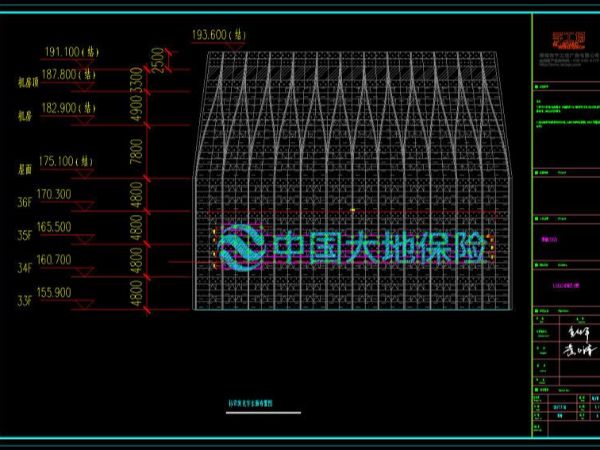Click the 170.300 elevation value

(54, 194)
